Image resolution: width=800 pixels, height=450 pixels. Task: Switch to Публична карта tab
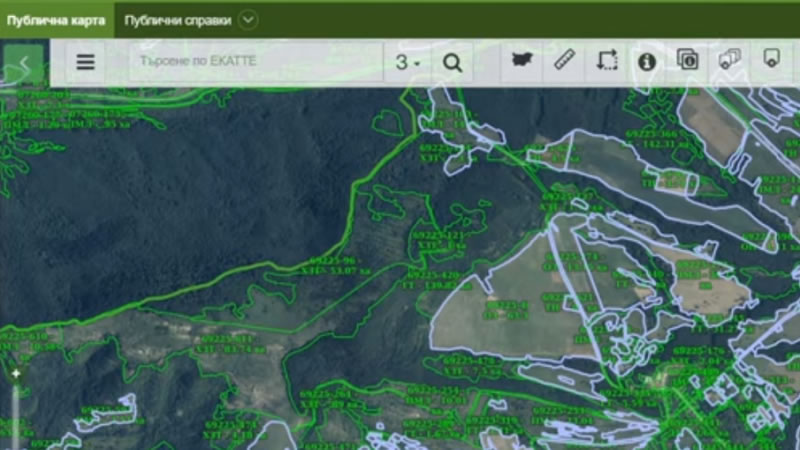(56, 19)
